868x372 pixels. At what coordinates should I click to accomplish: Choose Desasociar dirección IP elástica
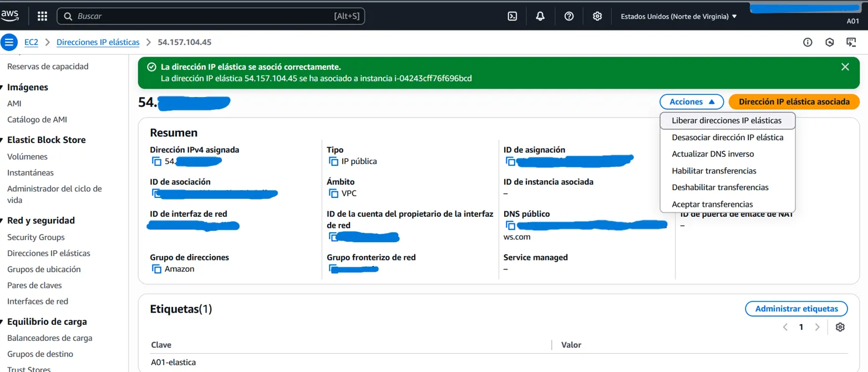click(727, 137)
